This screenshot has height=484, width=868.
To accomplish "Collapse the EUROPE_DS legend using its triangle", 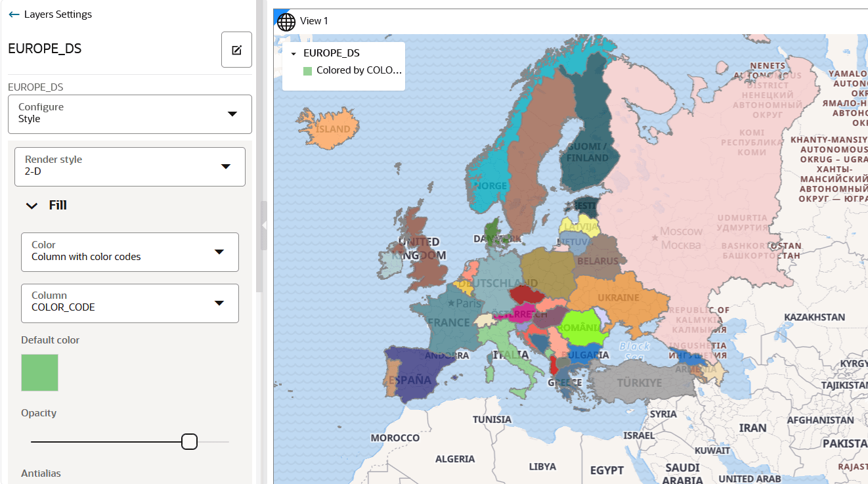I will pyautogui.click(x=293, y=53).
